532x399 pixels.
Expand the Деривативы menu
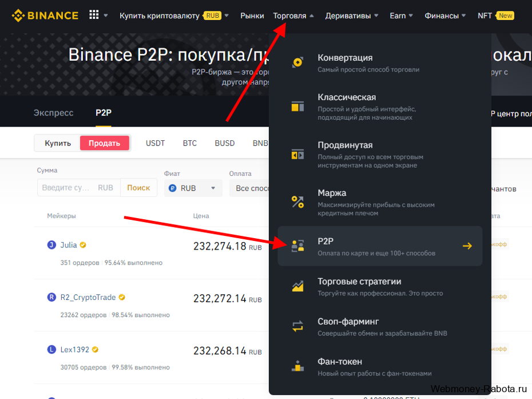click(x=352, y=15)
